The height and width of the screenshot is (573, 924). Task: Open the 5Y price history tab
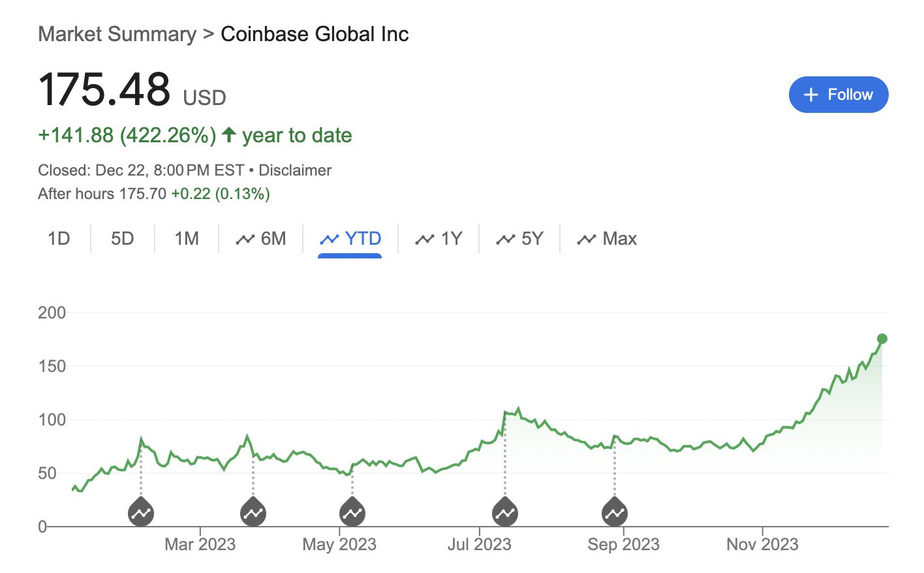[x=520, y=239]
